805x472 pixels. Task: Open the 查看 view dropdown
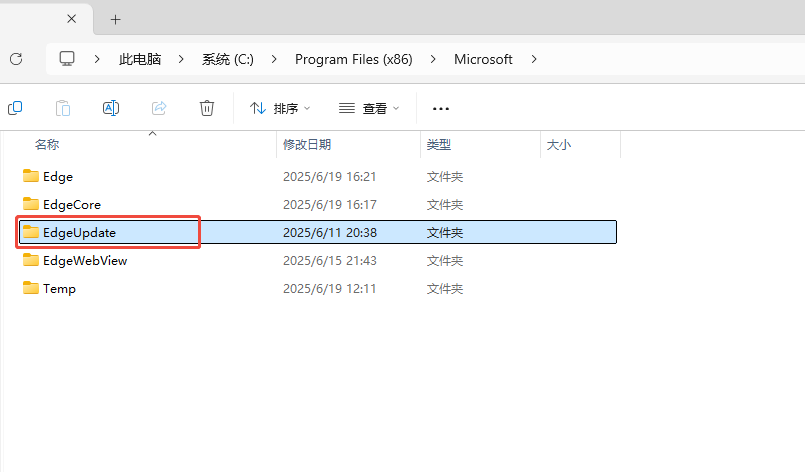369,108
